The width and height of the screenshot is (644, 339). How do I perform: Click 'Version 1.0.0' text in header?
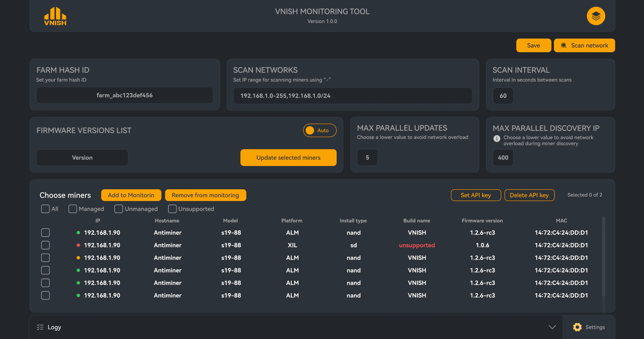tap(322, 21)
